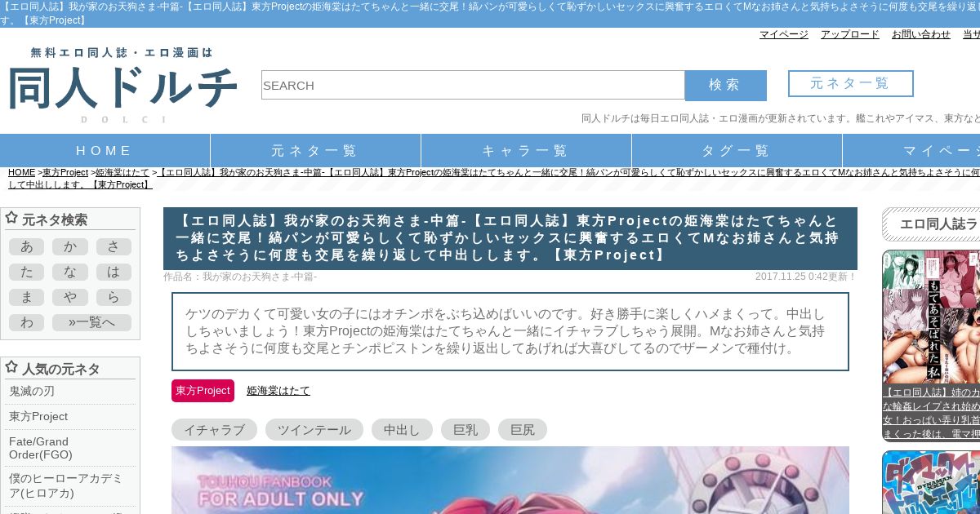980x514 pixels.
Task: Select the ツインテール tag pill
Action: 314,430
